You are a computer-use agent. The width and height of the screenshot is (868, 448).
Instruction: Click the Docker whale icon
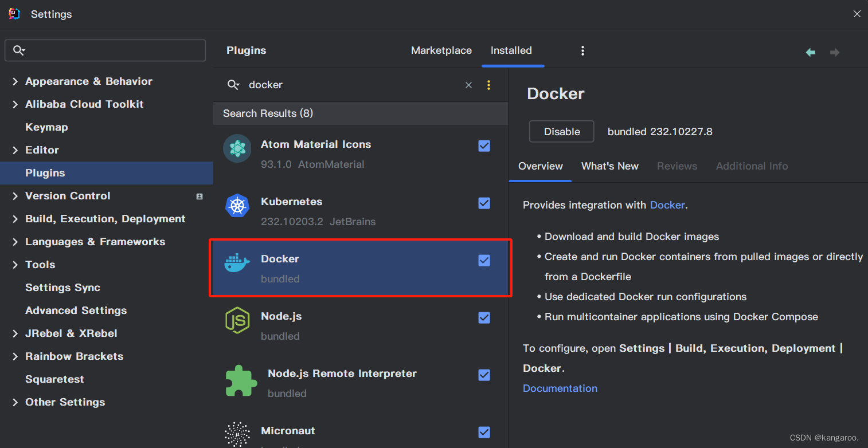click(x=237, y=263)
